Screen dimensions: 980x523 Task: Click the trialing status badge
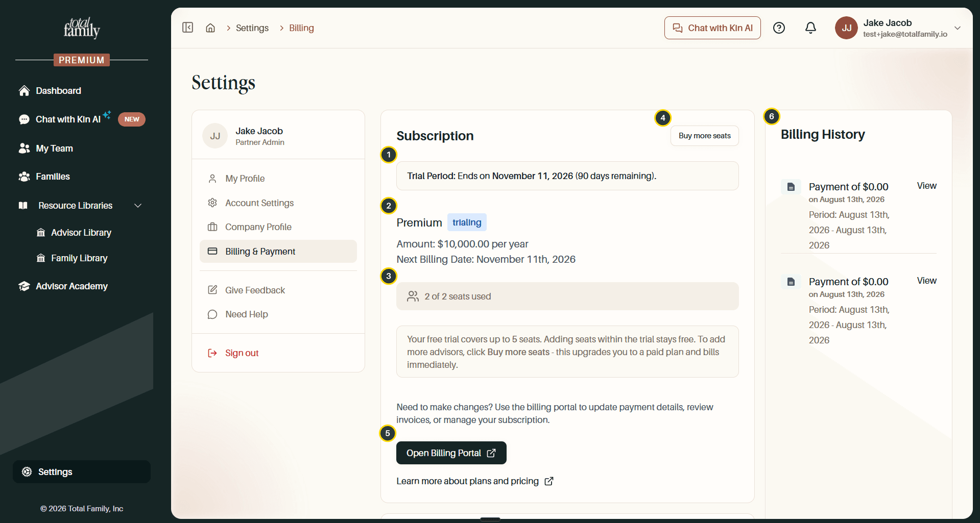click(467, 222)
